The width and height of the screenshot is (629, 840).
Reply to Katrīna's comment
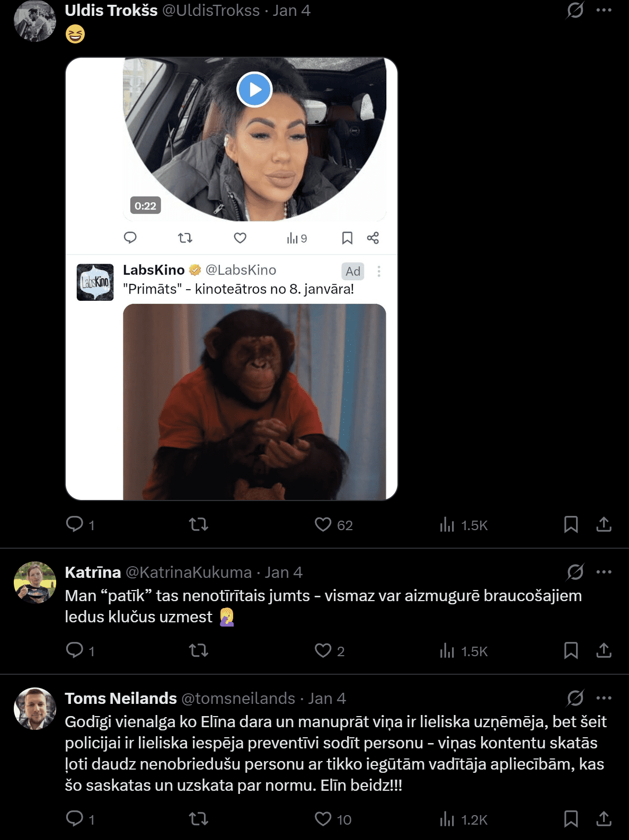click(x=75, y=650)
